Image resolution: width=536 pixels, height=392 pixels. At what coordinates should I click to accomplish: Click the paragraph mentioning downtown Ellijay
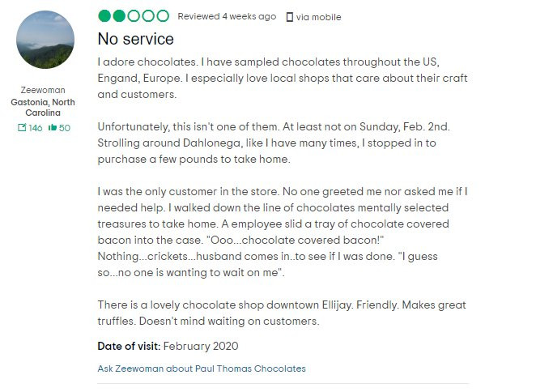pyautogui.click(x=281, y=312)
